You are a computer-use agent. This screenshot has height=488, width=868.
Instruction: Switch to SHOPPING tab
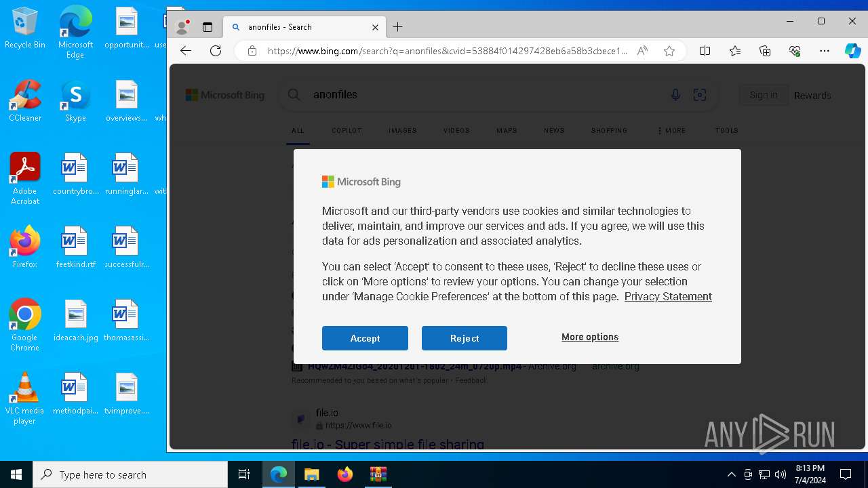[x=609, y=130]
